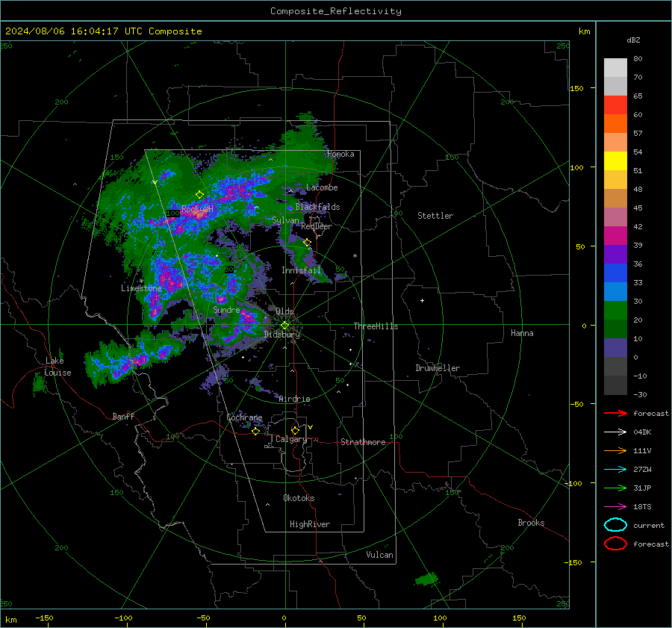Click the Limestone label
Viewport: 672px width, 628px height.
(x=141, y=288)
